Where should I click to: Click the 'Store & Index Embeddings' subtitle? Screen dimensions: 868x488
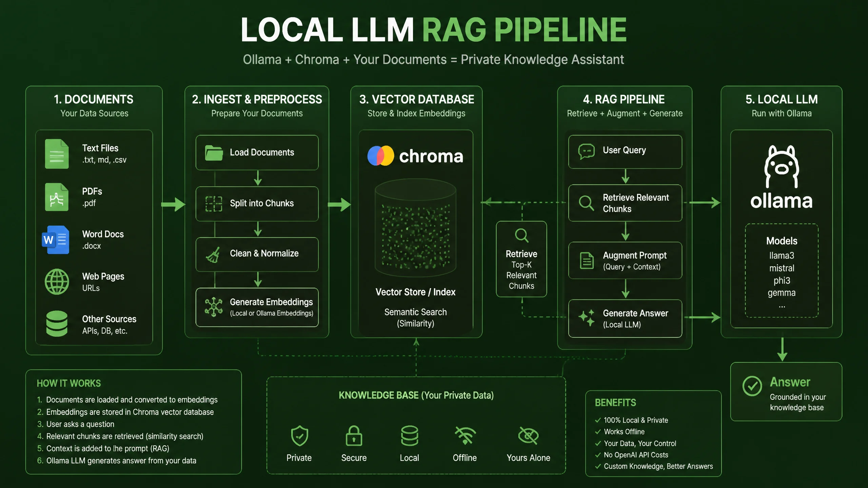coord(416,114)
